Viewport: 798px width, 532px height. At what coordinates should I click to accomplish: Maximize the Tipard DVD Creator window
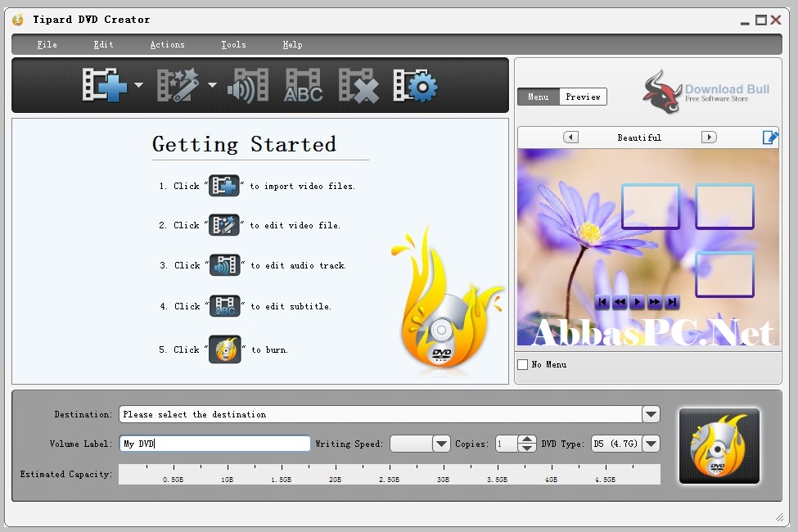click(x=761, y=20)
